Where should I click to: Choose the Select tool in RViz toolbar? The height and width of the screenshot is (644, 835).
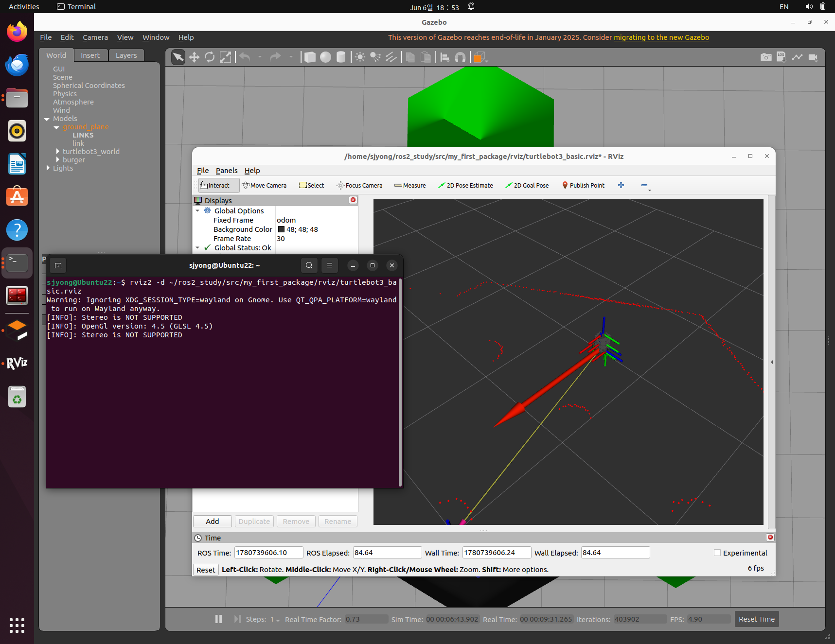click(311, 185)
